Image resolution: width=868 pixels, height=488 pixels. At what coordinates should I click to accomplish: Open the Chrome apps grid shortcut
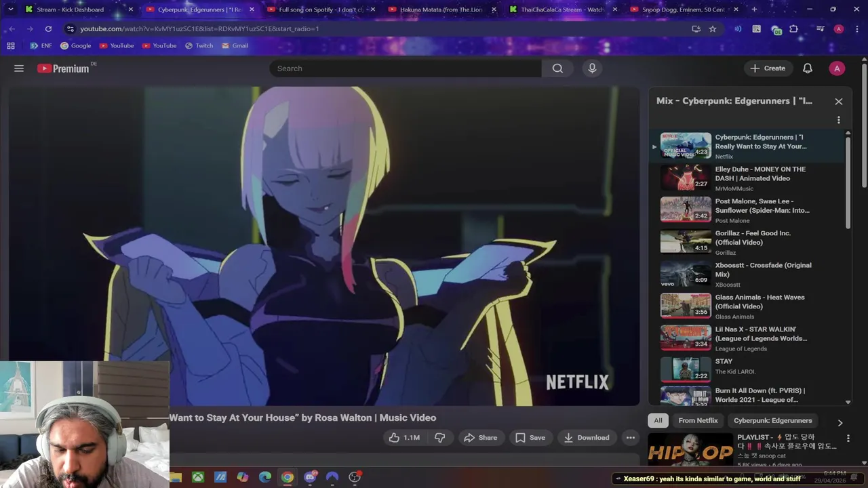click(x=10, y=46)
